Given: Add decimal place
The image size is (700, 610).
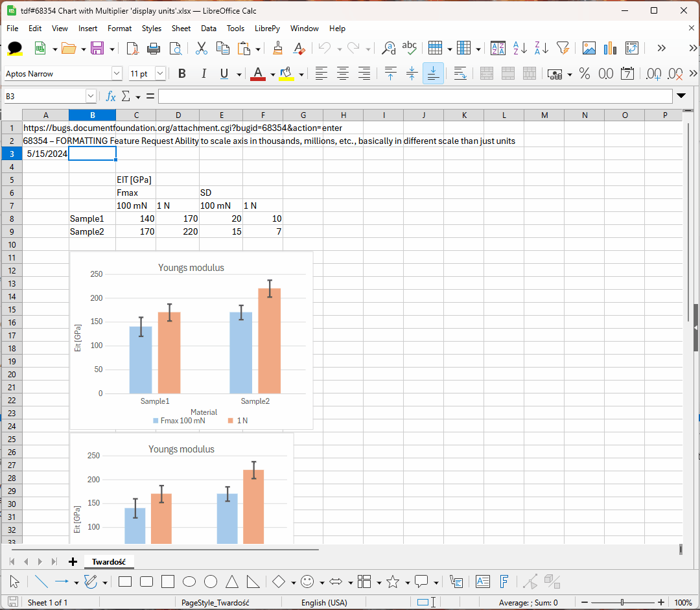Looking at the screenshot, I should point(653,74).
